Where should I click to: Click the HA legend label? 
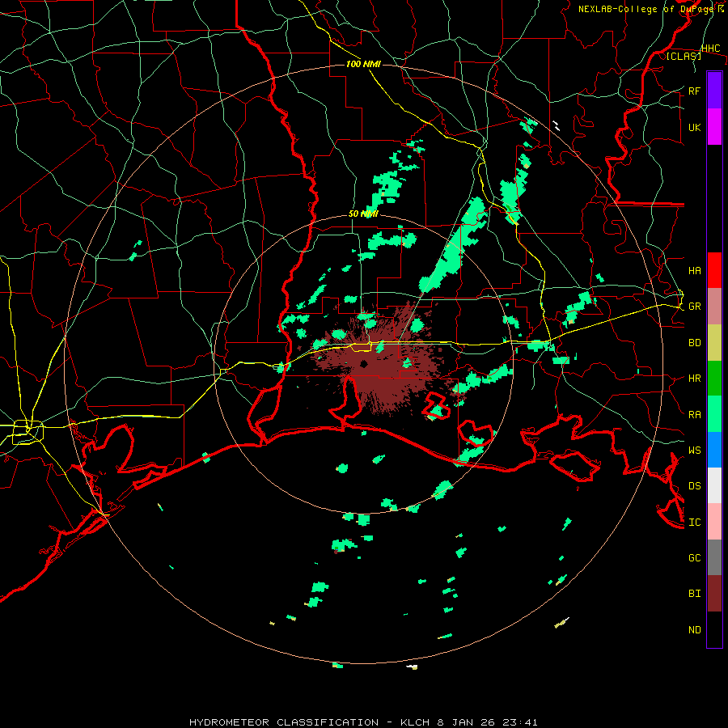click(x=694, y=270)
